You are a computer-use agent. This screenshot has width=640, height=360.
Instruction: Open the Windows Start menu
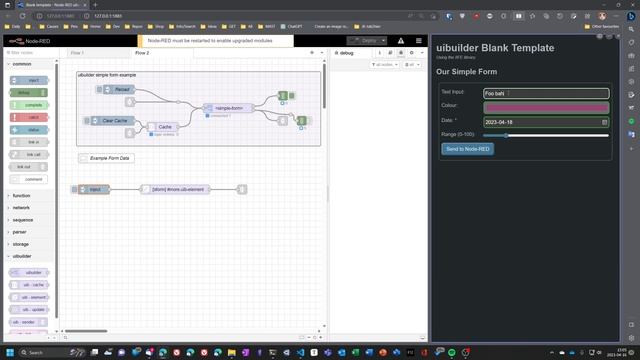[10, 352]
